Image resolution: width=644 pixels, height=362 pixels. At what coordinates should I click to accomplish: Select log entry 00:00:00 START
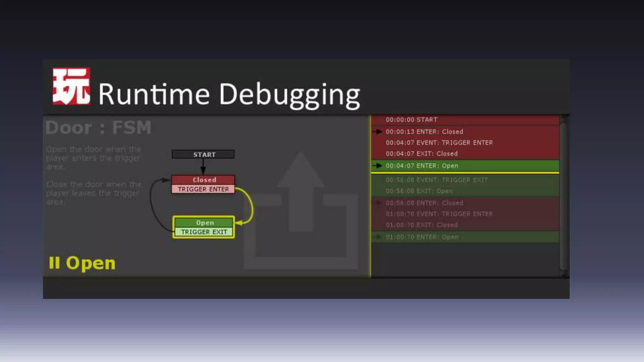[x=411, y=120]
